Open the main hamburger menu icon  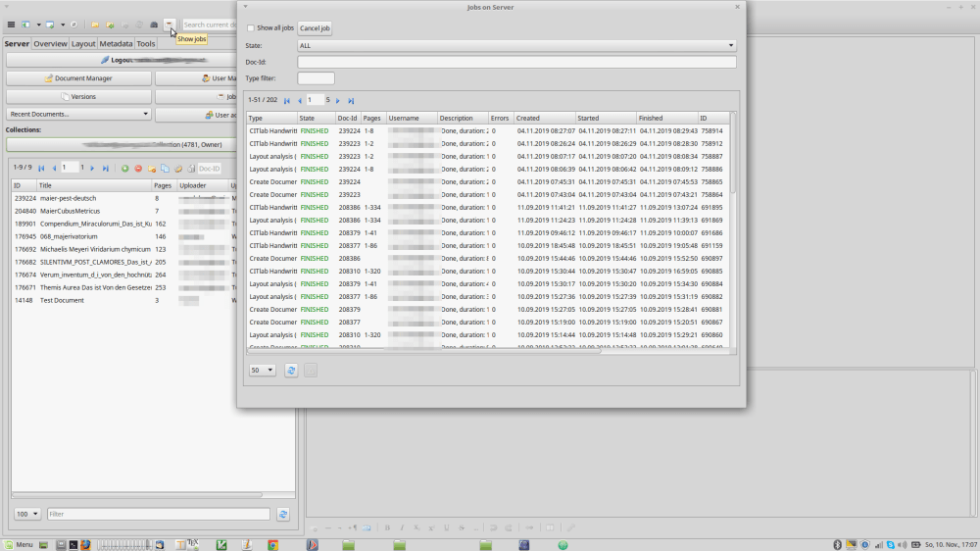[x=11, y=24]
